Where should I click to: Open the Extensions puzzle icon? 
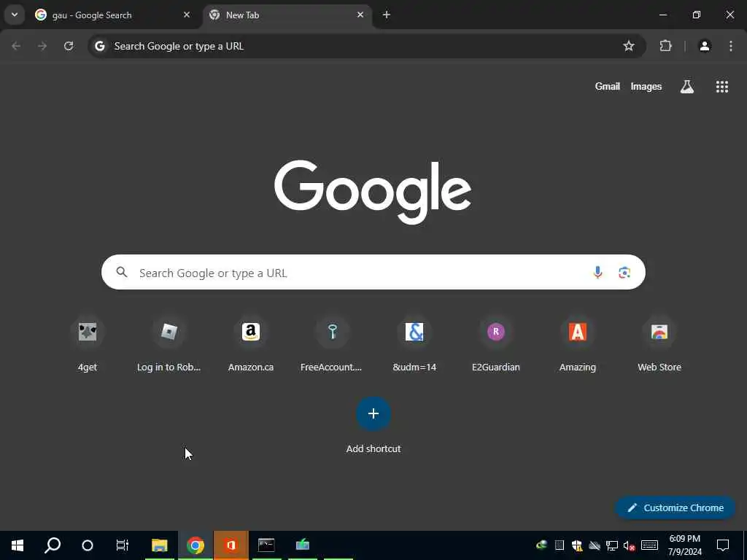[665, 46]
